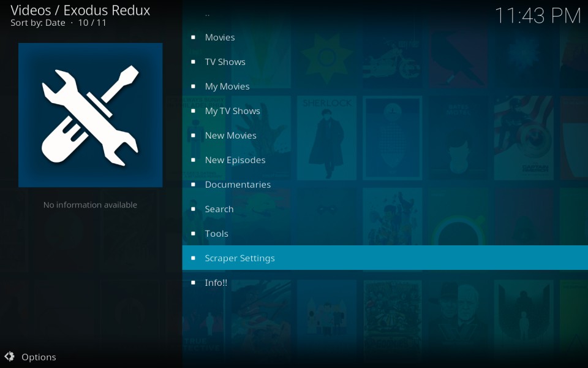Click the Videos / Exodus Redux title

pyautogui.click(x=80, y=10)
